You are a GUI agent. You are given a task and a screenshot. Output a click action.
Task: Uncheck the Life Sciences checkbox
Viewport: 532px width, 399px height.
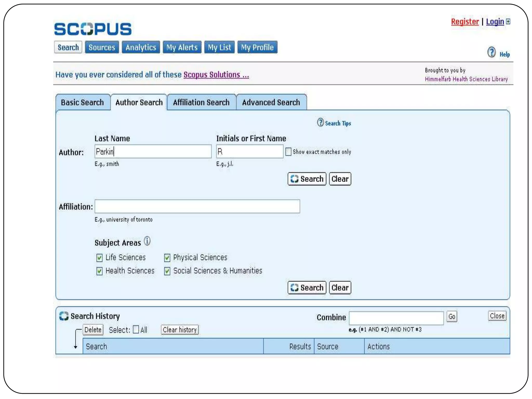99,258
